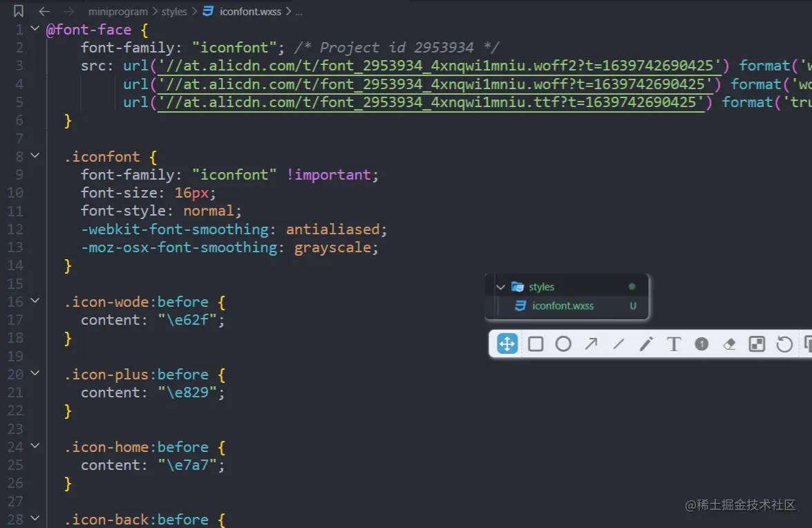Select the arrow annotation tool

[591, 343]
